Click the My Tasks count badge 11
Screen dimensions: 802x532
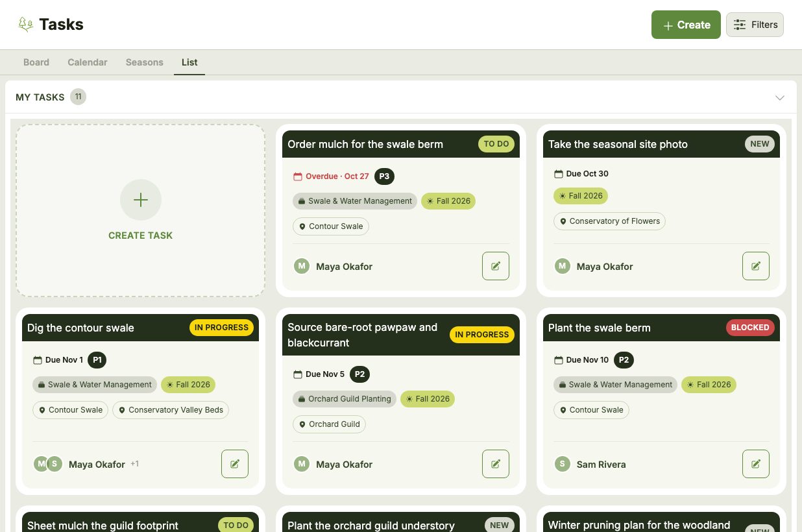pos(78,97)
